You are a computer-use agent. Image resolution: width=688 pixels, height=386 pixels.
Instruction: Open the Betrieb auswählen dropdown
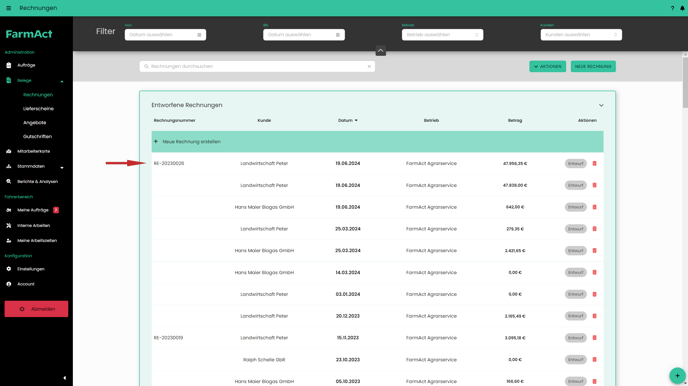pos(442,35)
